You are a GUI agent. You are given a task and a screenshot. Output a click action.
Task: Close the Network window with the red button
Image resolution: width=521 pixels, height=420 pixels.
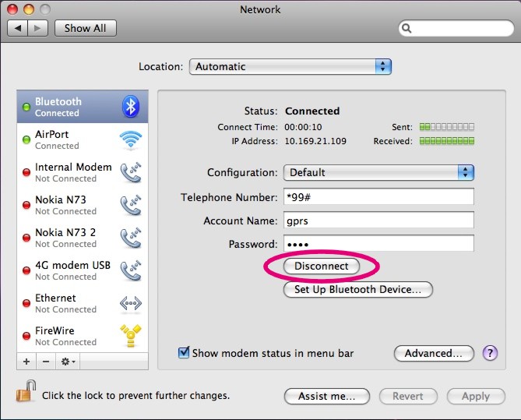[12, 9]
